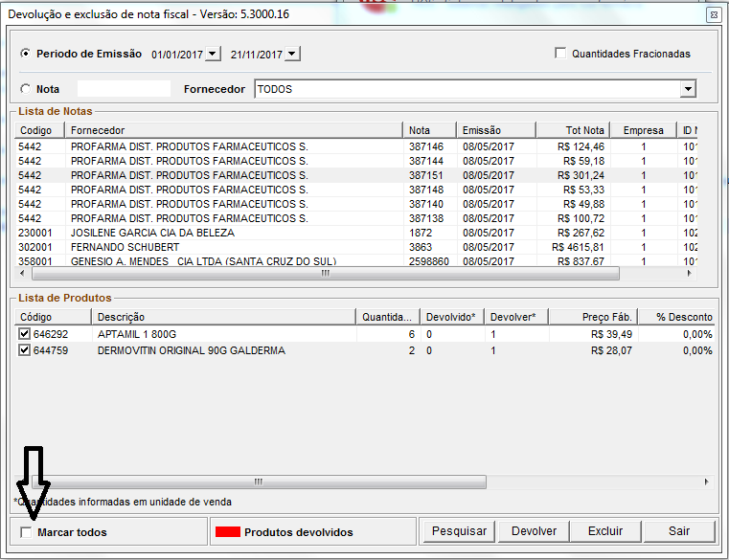
Task: Click the Pesquisar button
Action: 459,531
